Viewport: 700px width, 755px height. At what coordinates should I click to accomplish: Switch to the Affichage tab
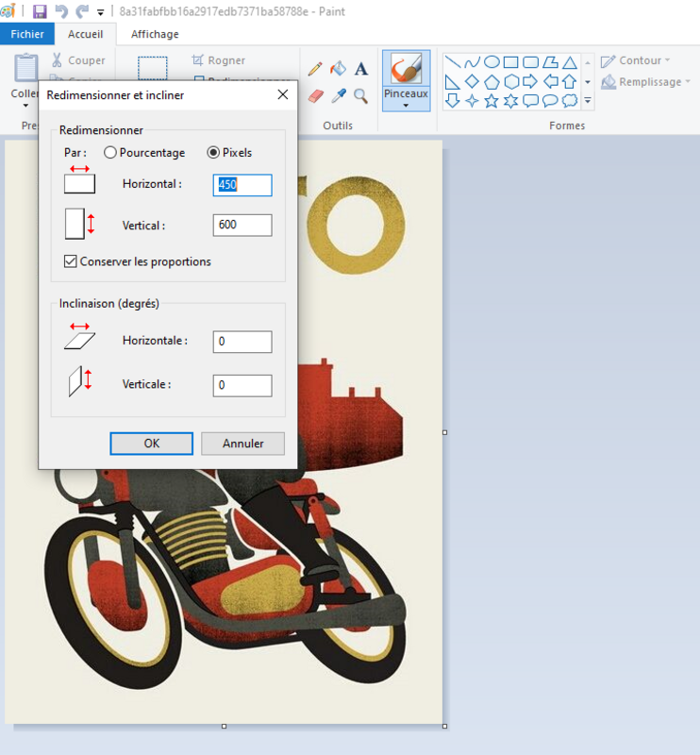(x=155, y=34)
